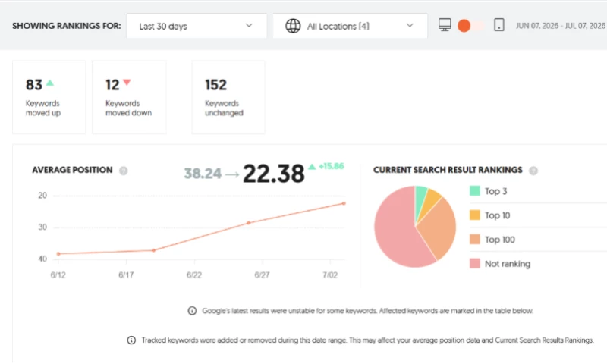Click the Not ranking pink legend swatch
607x364 pixels.
(475, 263)
